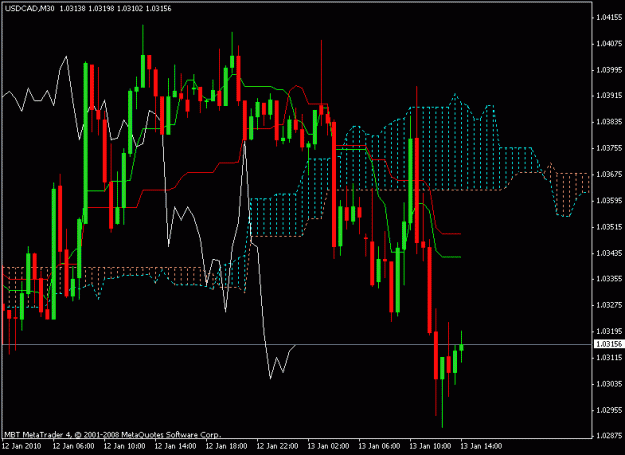The height and width of the screenshot is (455, 625).
Task: Click the 1.02955 price axis label
Action: 609,410
